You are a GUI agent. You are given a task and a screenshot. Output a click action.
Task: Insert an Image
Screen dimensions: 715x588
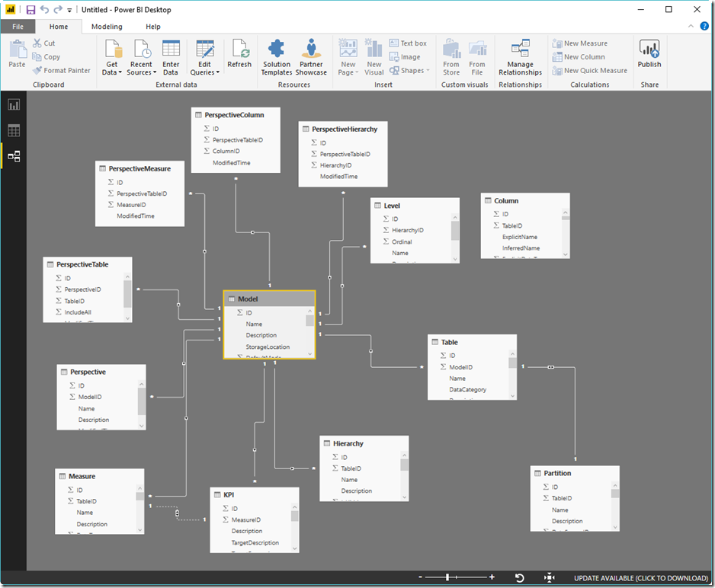coord(405,56)
